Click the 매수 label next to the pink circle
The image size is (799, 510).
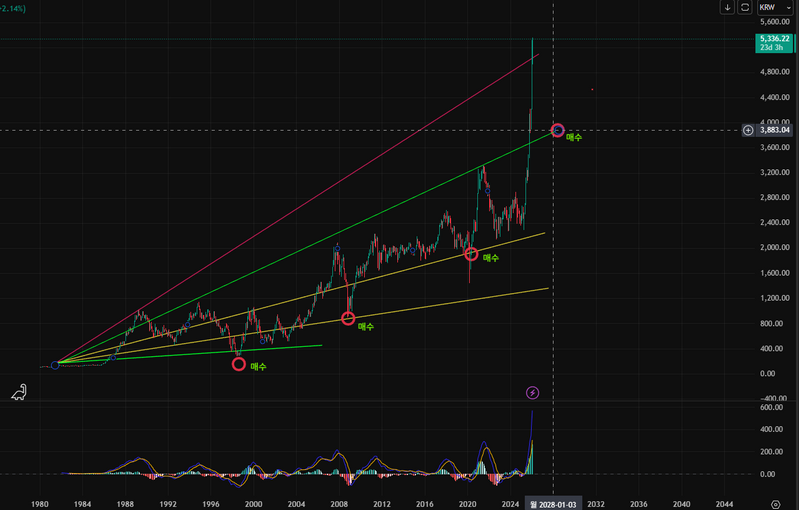click(x=574, y=137)
